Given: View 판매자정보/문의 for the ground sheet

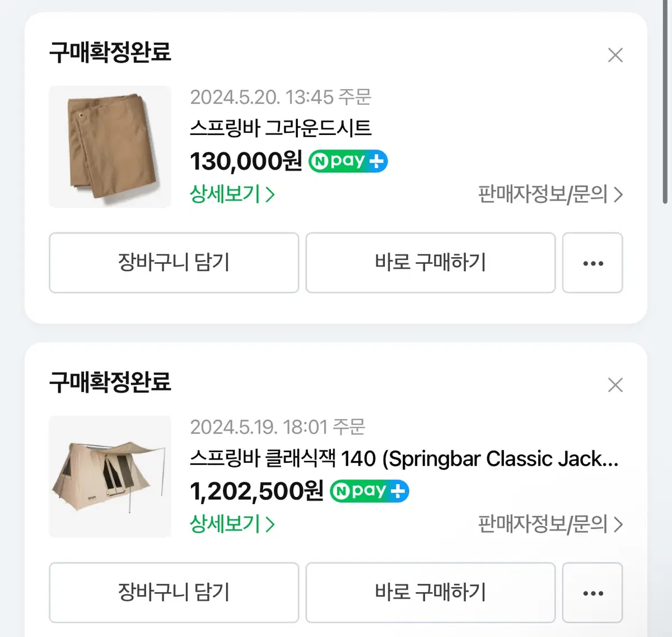Looking at the screenshot, I should (550, 194).
